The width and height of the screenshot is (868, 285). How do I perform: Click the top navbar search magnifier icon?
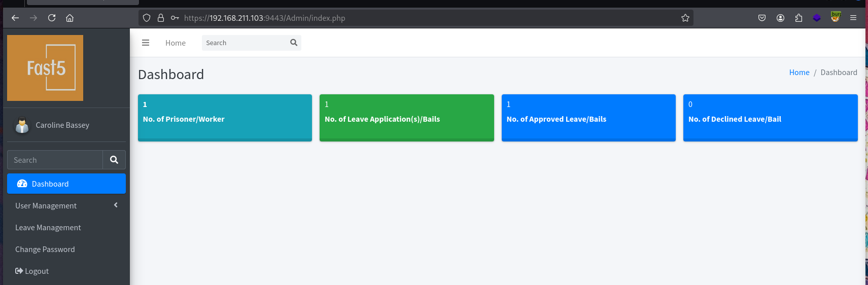click(x=294, y=43)
